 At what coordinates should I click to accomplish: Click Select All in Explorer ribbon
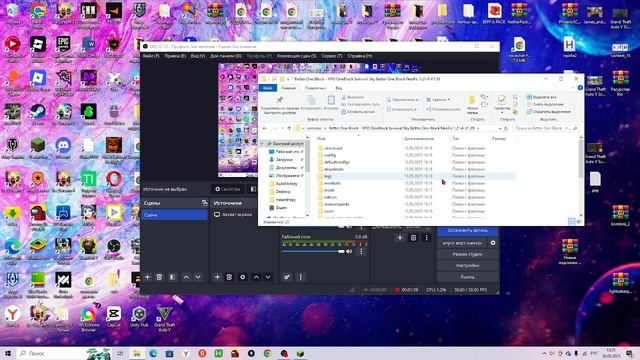point(542,97)
